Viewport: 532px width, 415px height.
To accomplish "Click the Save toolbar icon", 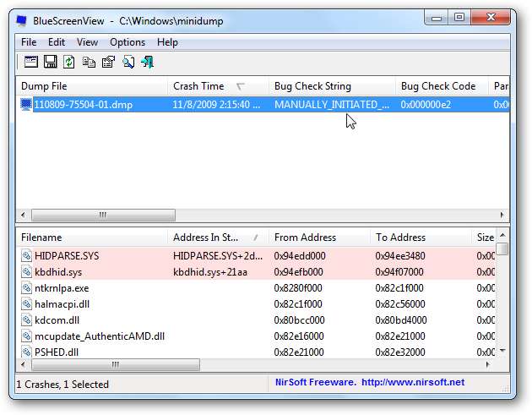I will pyautogui.click(x=51, y=62).
